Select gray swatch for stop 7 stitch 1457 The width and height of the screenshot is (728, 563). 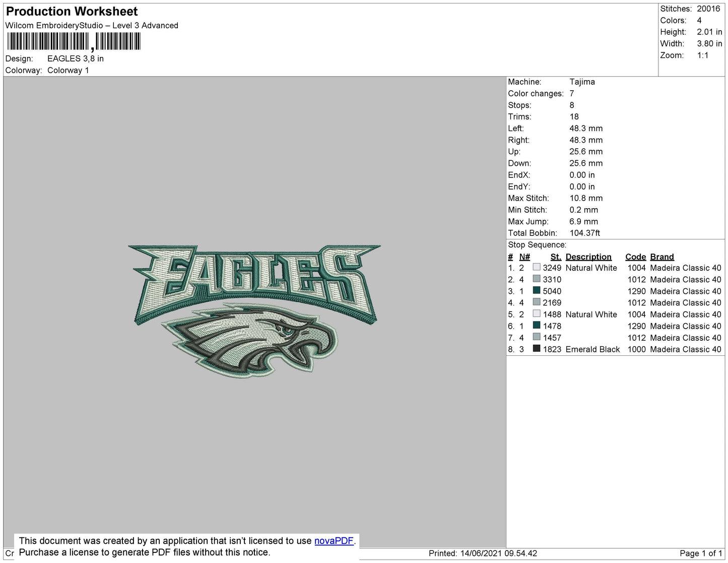pyautogui.click(x=537, y=337)
